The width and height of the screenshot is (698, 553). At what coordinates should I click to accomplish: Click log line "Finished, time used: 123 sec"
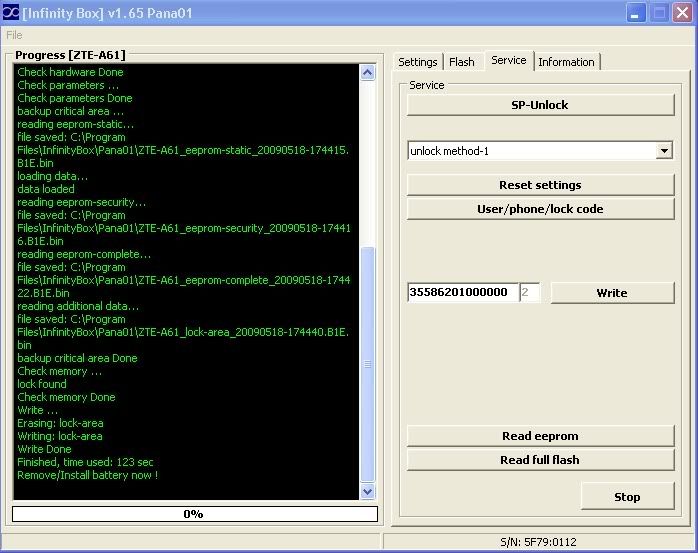(85, 462)
